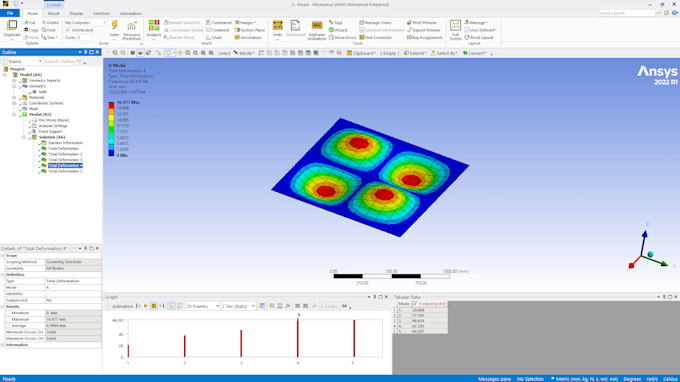This screenshot has height=382, width=680.
Task: Click the Full Screen icon
Action: (x=455, y=29)
